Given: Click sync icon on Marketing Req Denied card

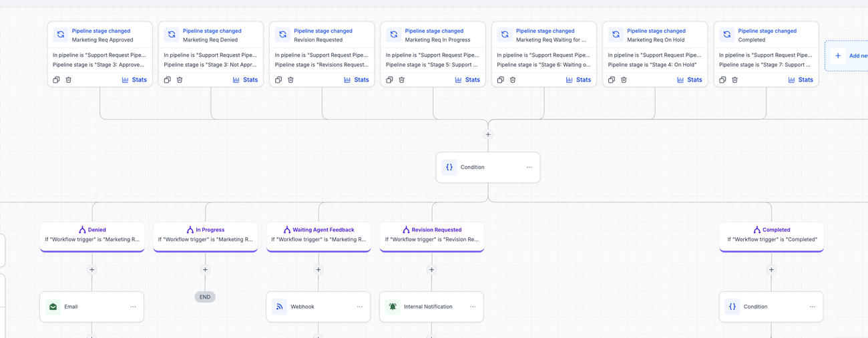Looking at the screenshot, I should click(x=172, y=35).
